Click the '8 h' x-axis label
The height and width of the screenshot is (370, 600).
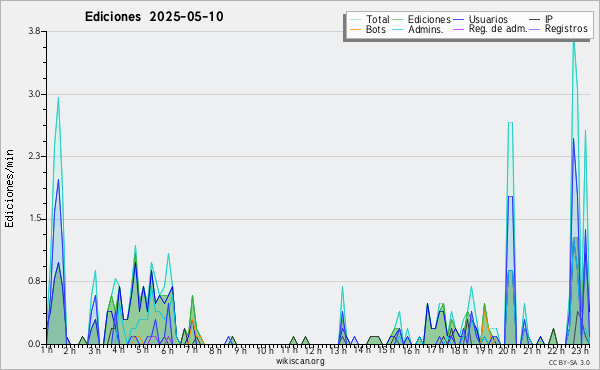[215, 350]
